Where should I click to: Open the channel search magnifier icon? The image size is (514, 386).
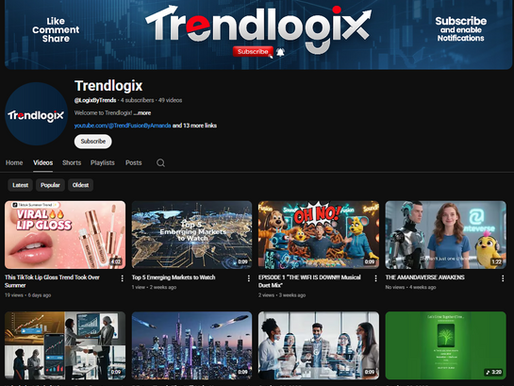(161, 163)
